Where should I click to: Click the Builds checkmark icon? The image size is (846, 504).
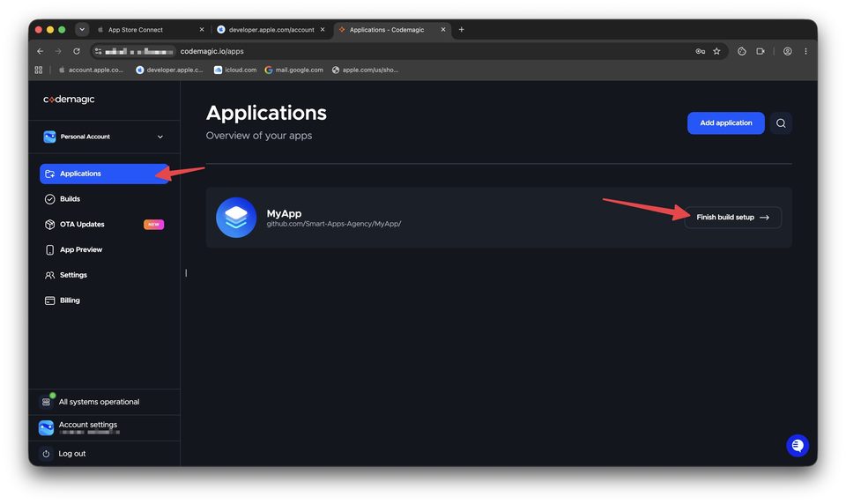click(49, 199)
